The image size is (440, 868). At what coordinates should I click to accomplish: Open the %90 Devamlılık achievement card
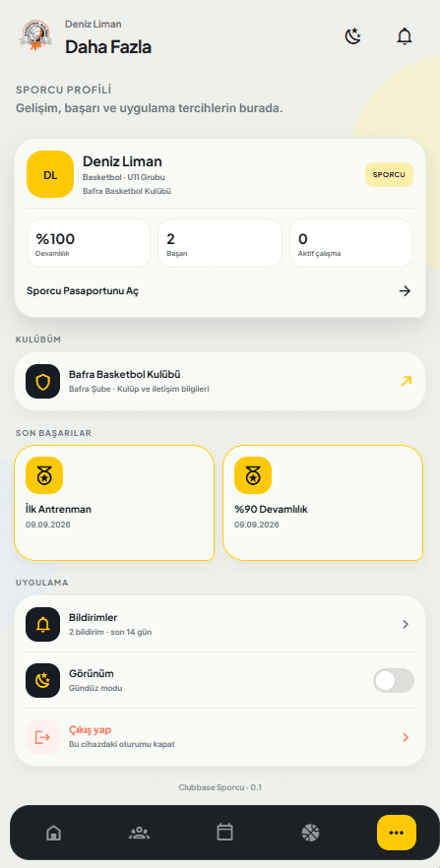pos(323,503)
